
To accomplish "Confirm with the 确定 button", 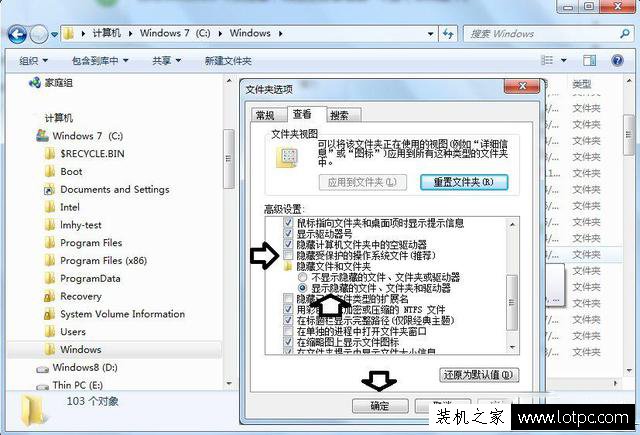I will pyautogui.click(x=380, y=406).
